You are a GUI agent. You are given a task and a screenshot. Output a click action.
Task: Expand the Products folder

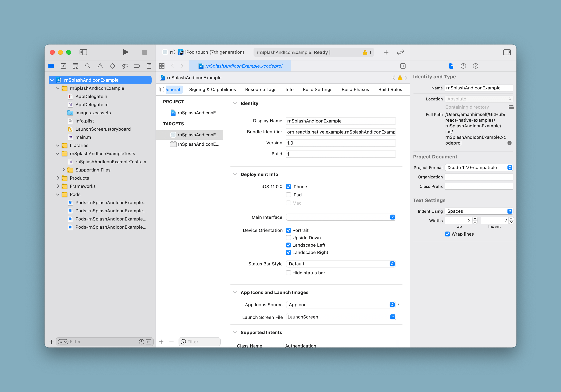[58, 178]
